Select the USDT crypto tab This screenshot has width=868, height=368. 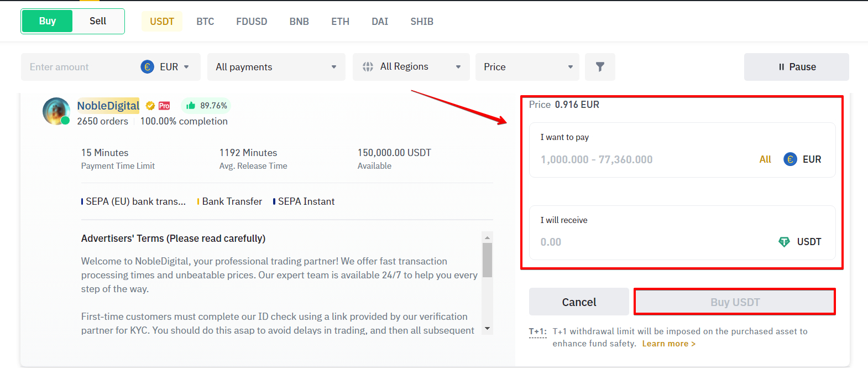click(162, 22)
